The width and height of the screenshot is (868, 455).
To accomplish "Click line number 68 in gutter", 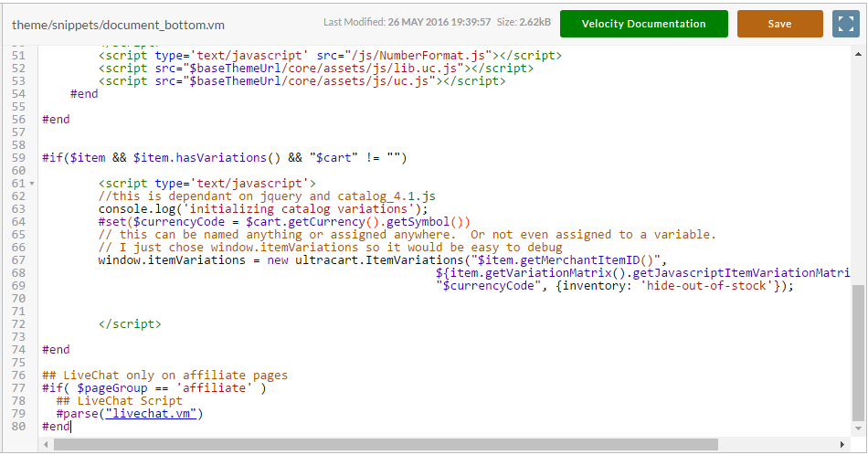I will click(x=18, y=273).
